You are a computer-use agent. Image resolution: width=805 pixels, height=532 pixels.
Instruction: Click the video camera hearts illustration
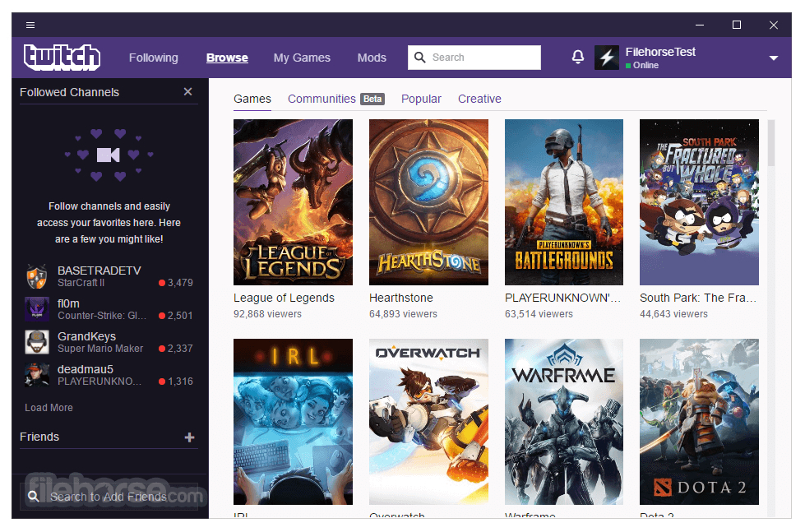(109, 155)
